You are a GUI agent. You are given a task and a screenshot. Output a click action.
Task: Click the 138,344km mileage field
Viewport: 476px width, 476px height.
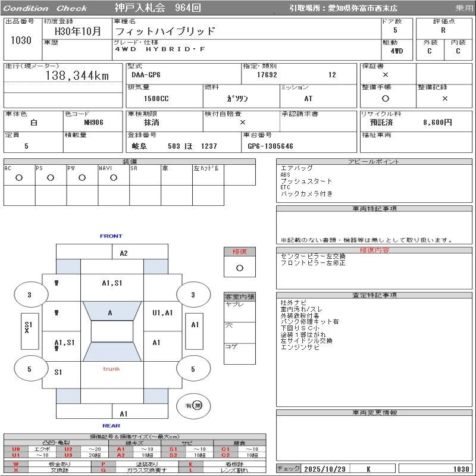click(77, 76)
